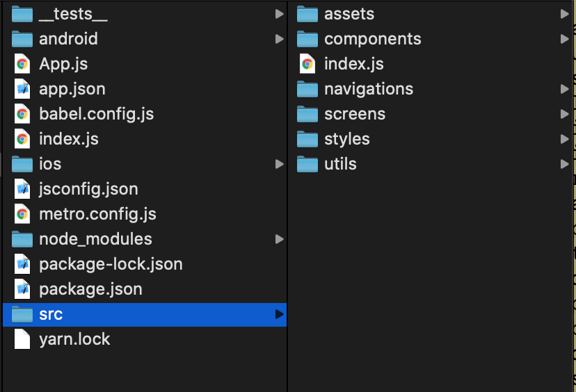Image resolution: width=576 pixels, height=392 pixels.
Task: Select the index.js icon inside src
Action: click(x=307, y=64)
